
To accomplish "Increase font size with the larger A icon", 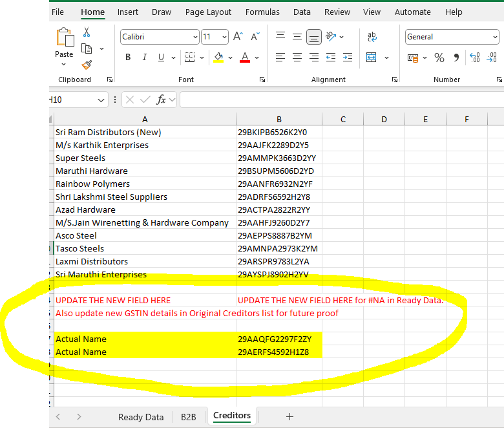I will pos(238,37).
